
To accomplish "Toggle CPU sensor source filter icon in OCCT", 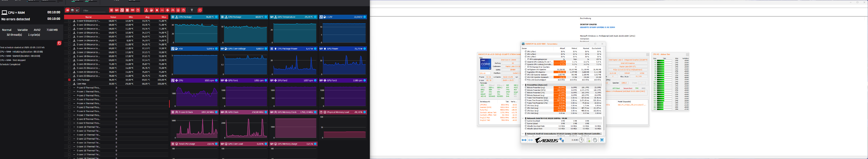I will click(111, 10).
